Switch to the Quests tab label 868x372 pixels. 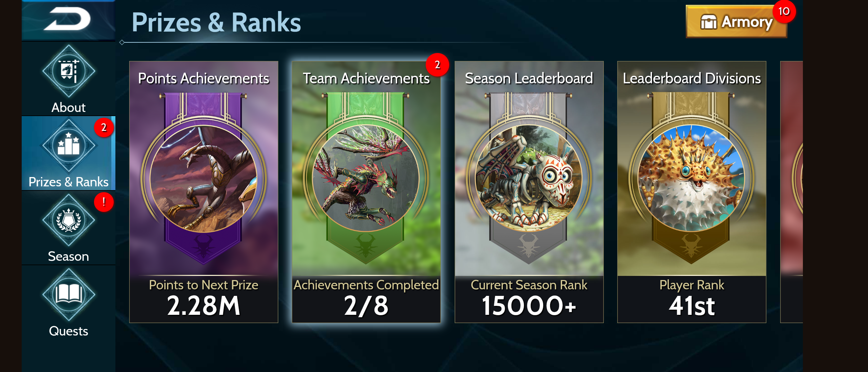tap(69, 331)
